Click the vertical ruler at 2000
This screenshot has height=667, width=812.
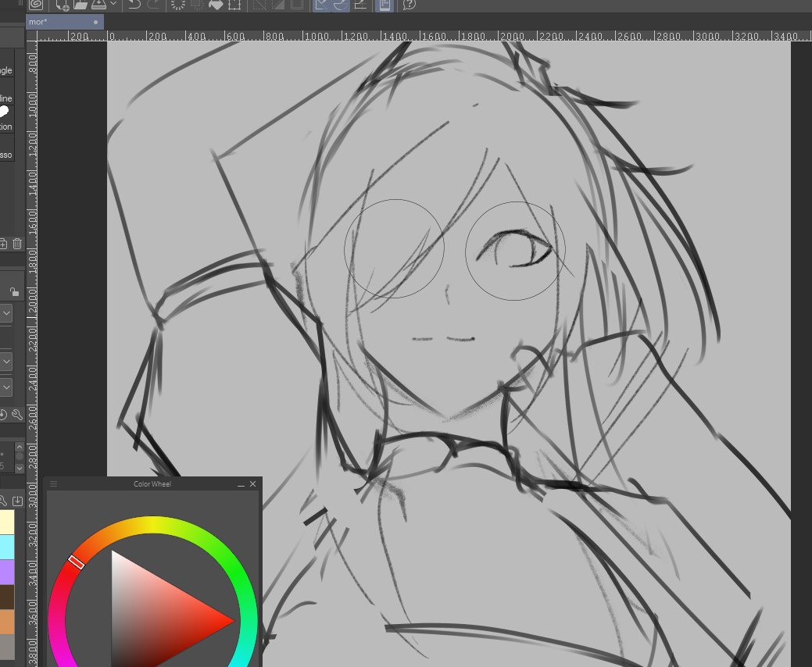click(32, 301)
